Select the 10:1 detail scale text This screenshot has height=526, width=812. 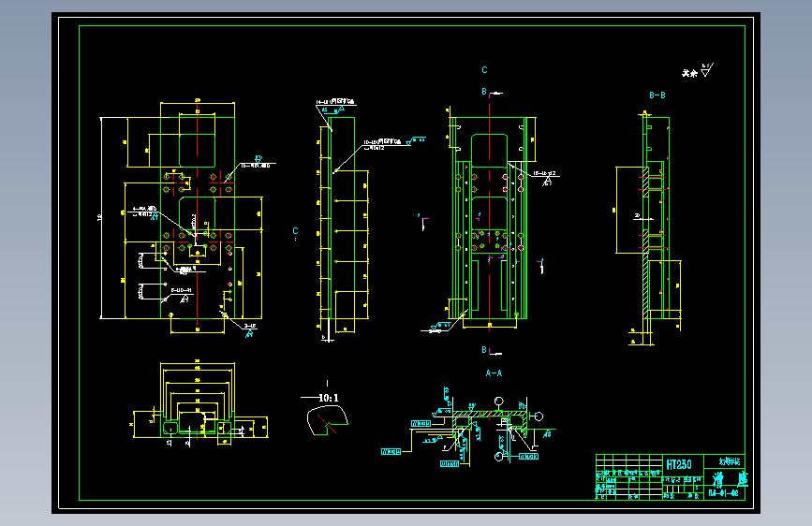pyautogui.click(x=329, y=398)
